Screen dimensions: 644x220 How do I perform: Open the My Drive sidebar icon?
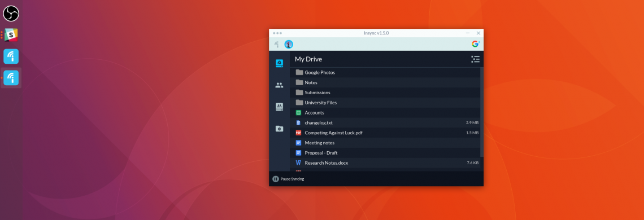[x=279, y=63]
